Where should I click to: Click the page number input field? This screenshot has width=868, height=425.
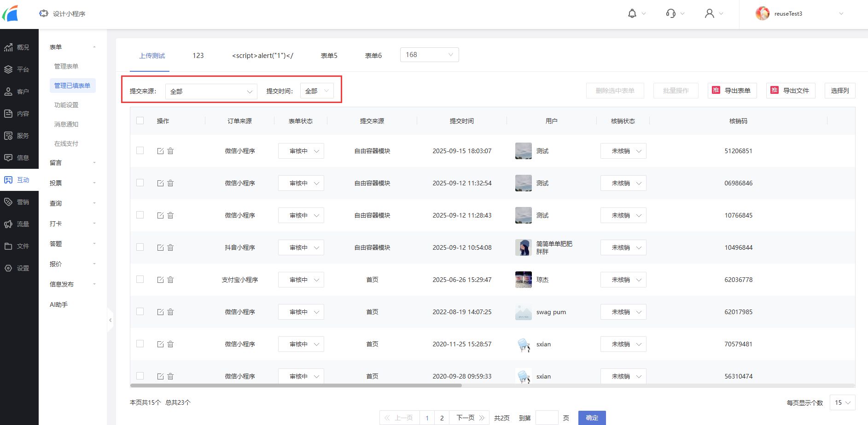pyautogui.click(x=547, y=418)
